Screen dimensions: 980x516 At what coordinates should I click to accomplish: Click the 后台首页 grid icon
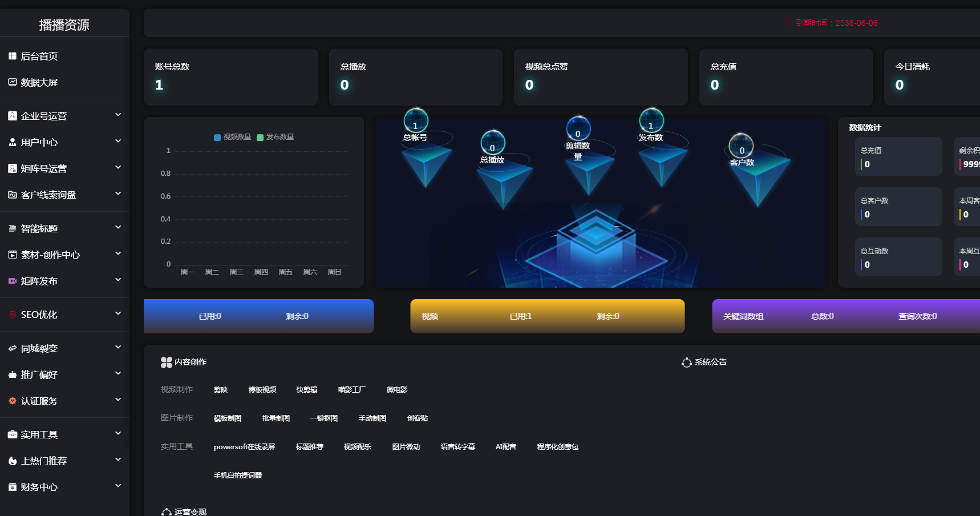point(13,56)
